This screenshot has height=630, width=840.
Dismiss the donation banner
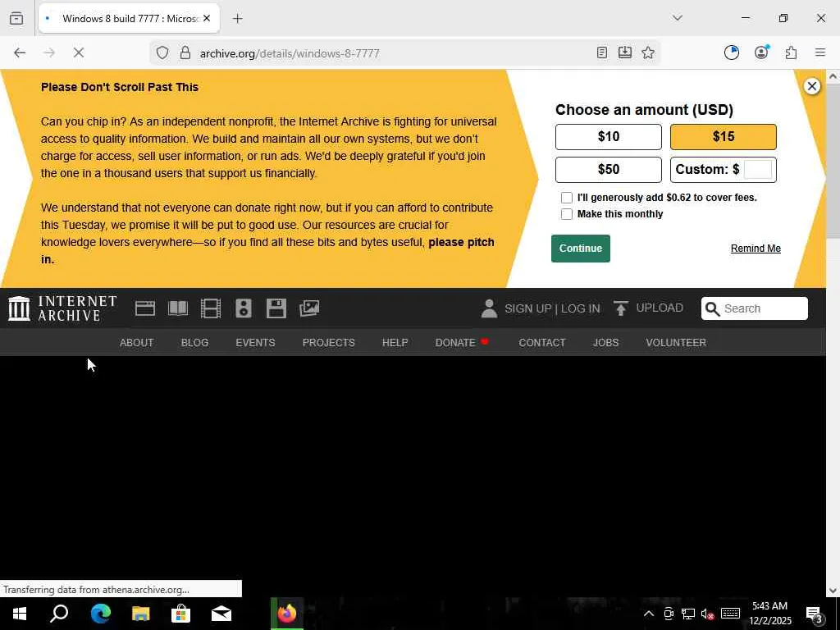(x=811, y=86)
